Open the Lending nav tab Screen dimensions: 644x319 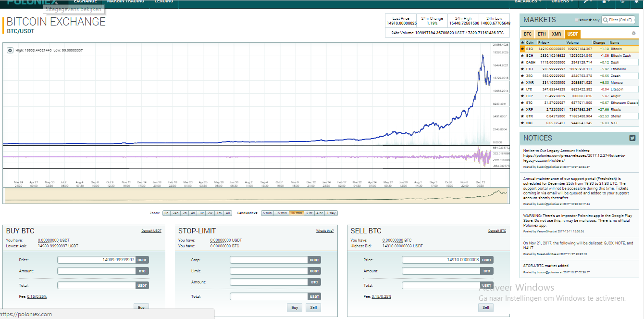(164, 1)
